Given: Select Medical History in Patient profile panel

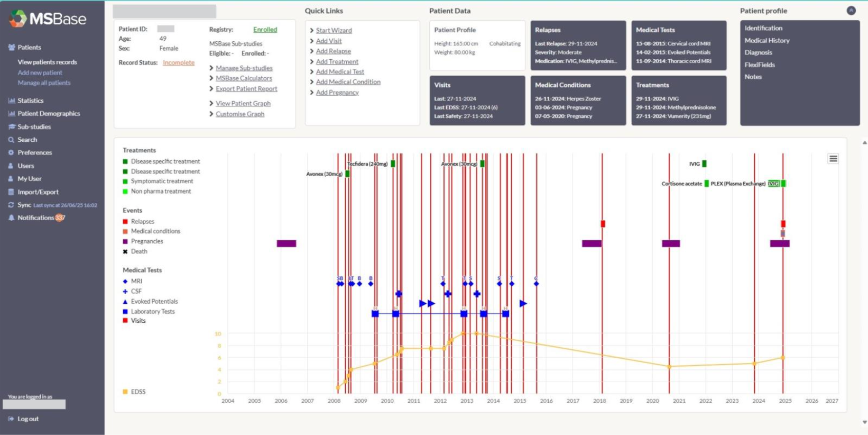Looking at the screenshot, I should click(767, 41).
